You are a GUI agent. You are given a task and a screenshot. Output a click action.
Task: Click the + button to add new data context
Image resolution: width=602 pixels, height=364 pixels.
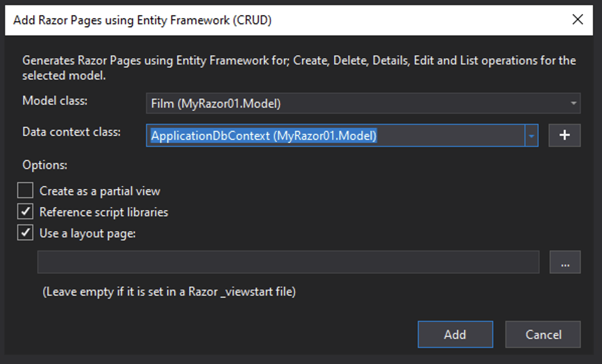click(x=564, y=135)
